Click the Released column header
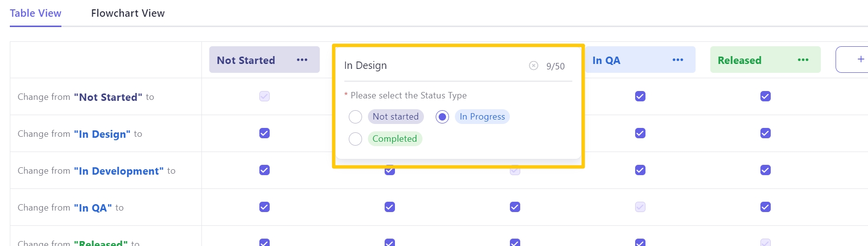868x246 pixels. [739, 60]
